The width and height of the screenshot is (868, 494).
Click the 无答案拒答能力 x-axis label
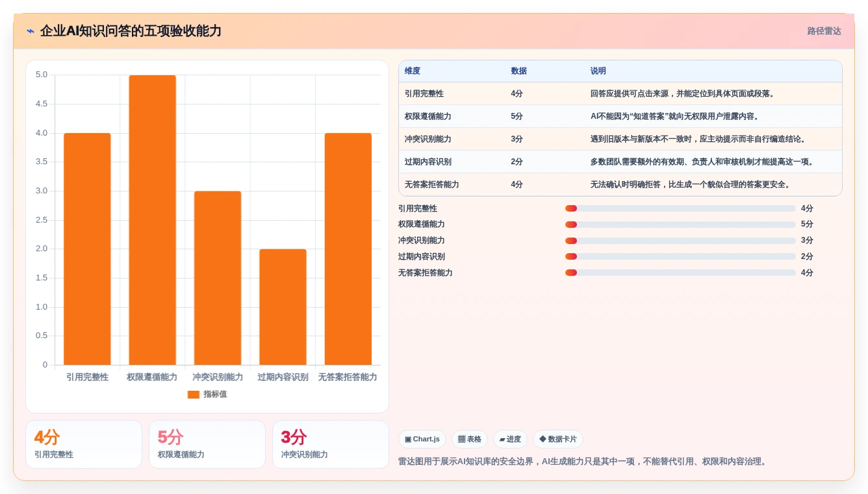coord(348,377)
